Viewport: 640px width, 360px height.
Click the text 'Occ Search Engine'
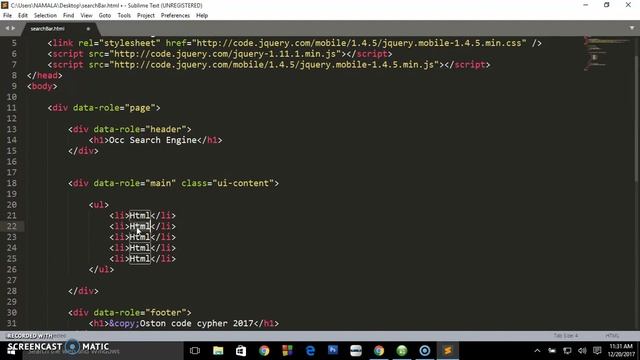[153, 140]
